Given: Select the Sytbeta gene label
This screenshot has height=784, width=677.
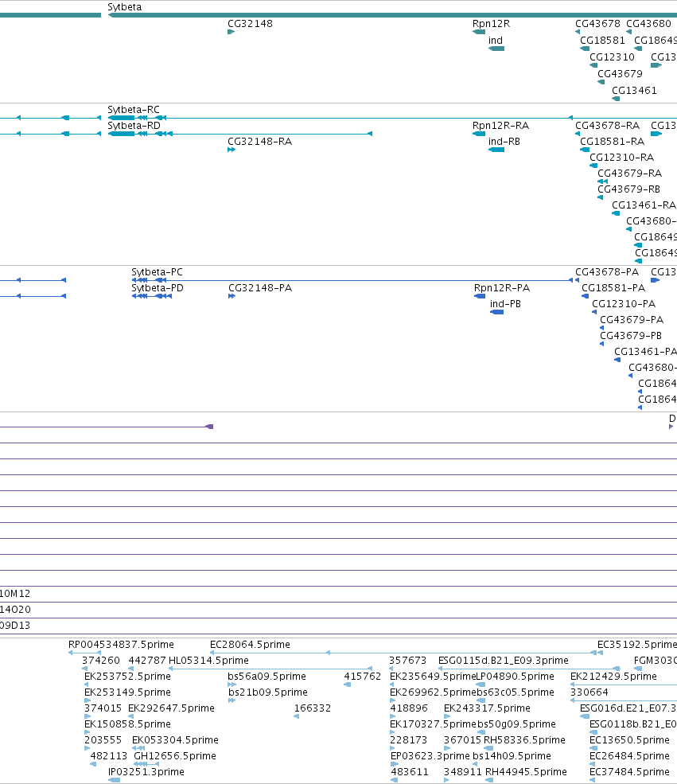Looking at the screenshot, I should 124,7.
